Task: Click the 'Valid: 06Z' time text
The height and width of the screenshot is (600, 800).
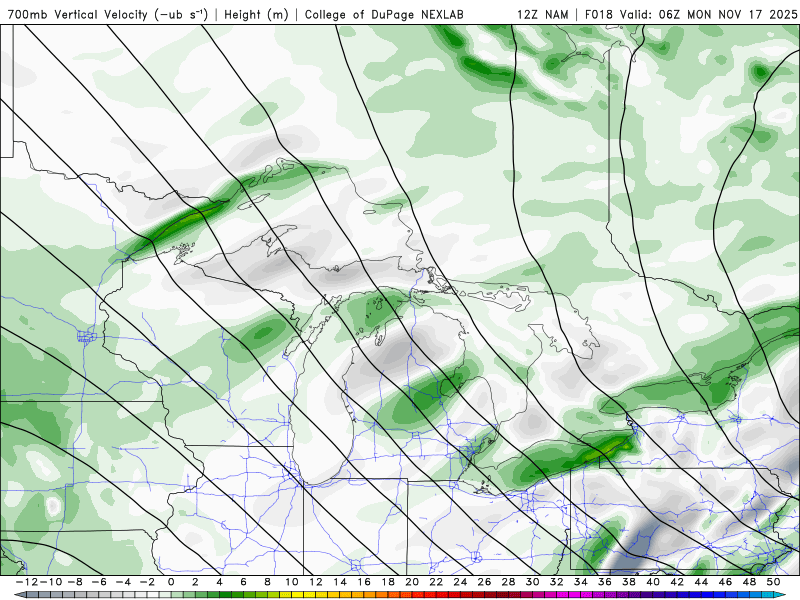Action: point(651,14)
